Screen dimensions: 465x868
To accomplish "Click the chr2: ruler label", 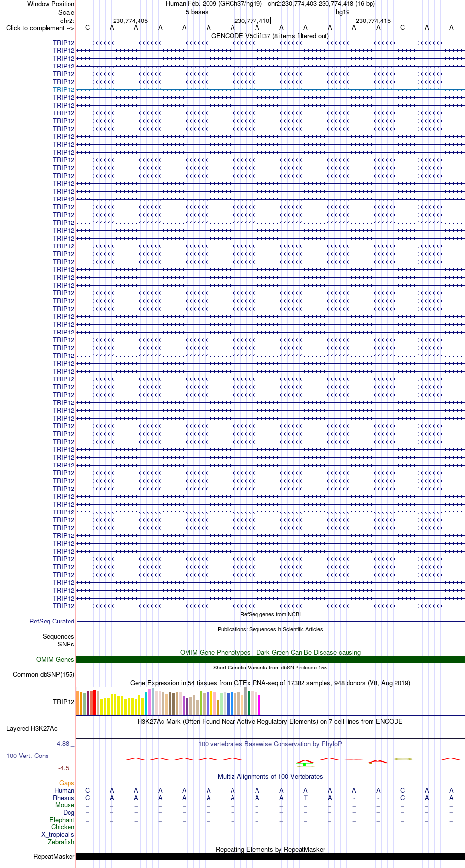I will pyautogui.click(x=67, y=21).
